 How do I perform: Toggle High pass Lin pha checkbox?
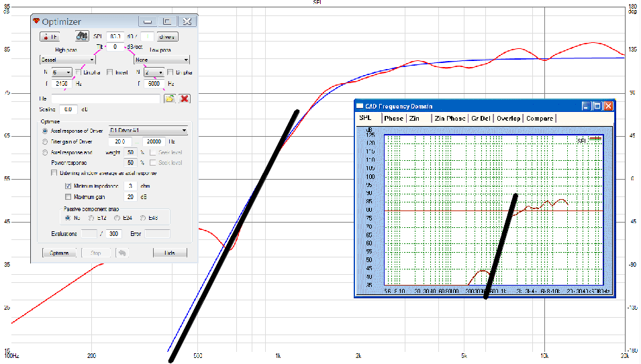(x=79, y=72)
